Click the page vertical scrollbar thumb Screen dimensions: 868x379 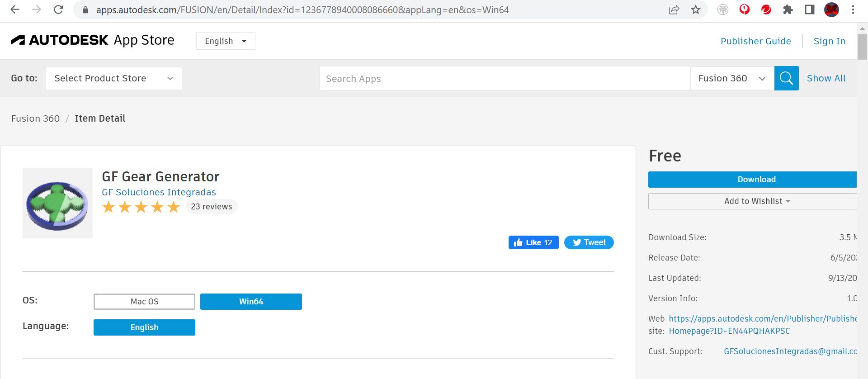[x=862, y=47]
